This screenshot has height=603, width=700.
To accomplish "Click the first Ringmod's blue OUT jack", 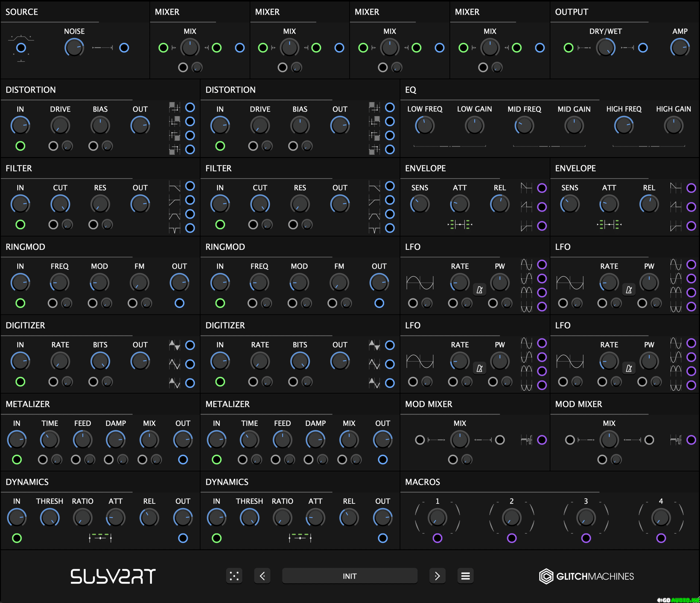I will click(x=179, y=303).
